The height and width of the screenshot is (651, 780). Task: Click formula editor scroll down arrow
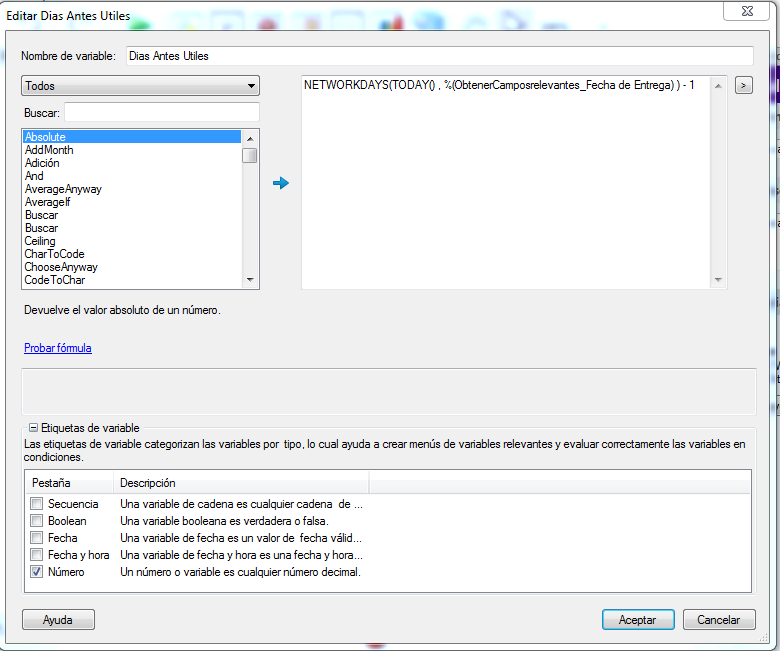coord(718,280)
